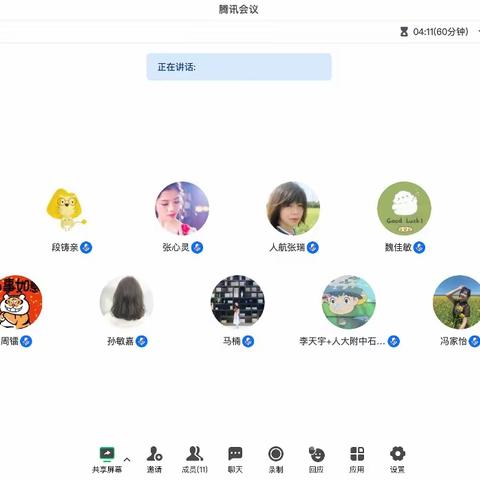Click the name label 马楠
480x480 pixels.
232,341
